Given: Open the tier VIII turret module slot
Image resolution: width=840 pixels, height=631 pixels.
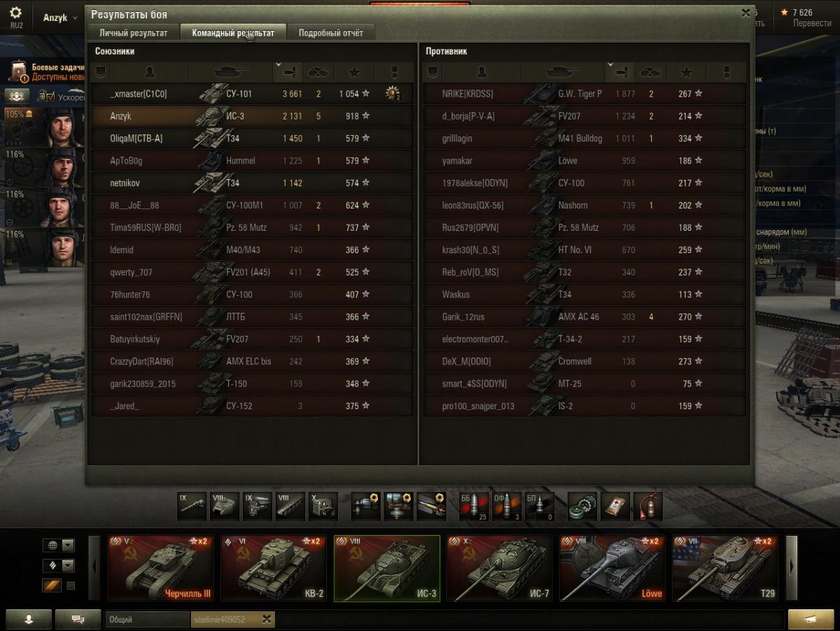Looking at the screenshot, I should [225, 506].
